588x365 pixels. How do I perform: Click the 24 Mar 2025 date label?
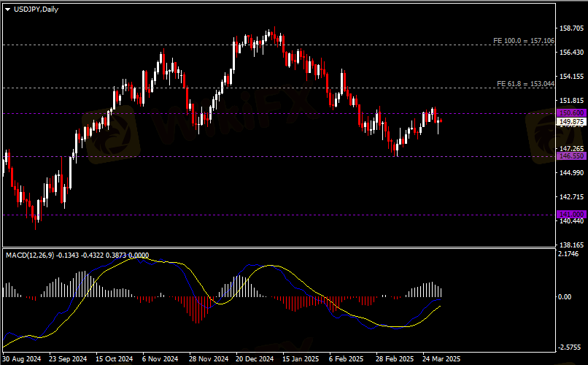tap(441, 359)
